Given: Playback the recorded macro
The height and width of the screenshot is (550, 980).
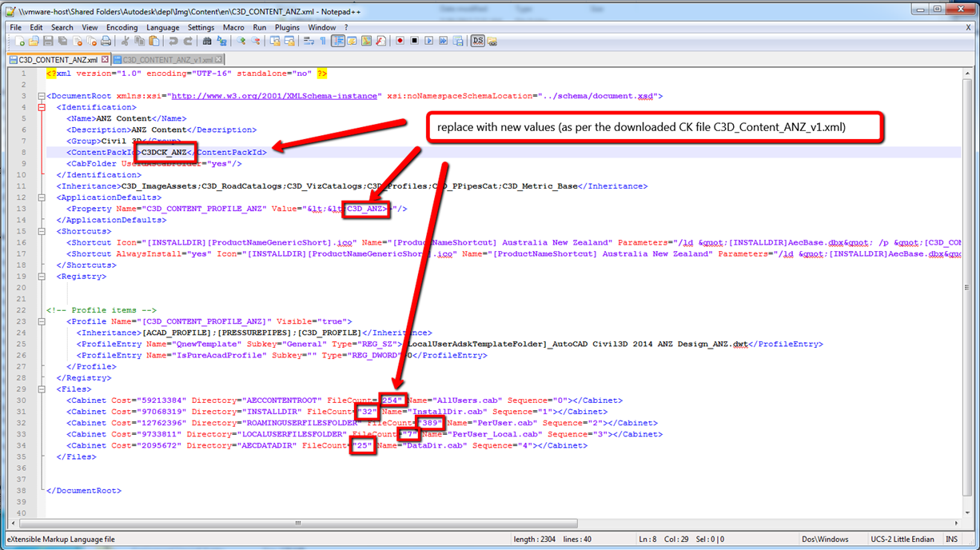Looking at the screenshot, I should coord(430,40).
